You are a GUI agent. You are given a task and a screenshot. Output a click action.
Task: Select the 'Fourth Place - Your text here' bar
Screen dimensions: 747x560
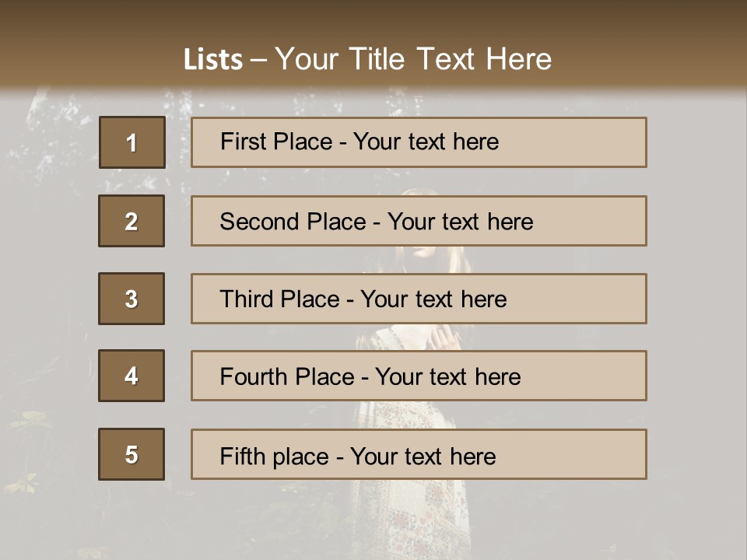419,376
